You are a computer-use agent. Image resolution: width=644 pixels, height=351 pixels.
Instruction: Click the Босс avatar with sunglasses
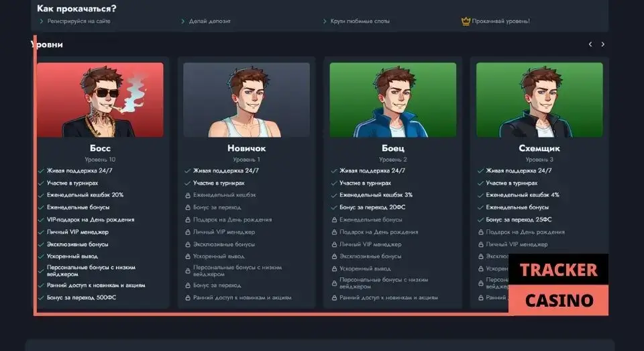[100, 100]
